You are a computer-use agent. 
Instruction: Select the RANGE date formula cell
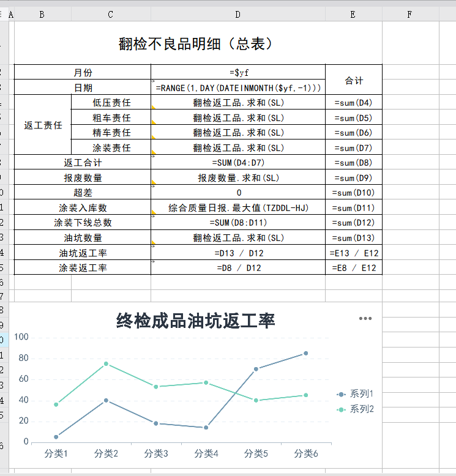pyautogui.click(x=237, y=87)
